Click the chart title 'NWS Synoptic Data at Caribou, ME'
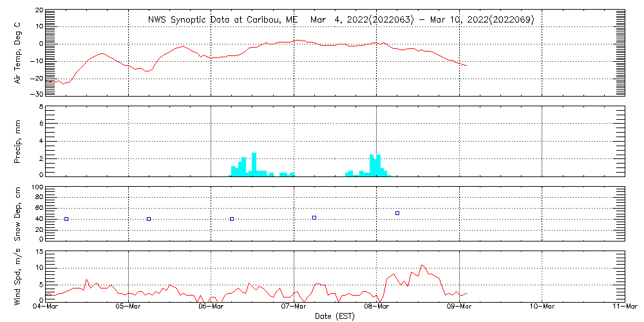Image resolution: width=644 pixels, height=322 pixels. [223, 20]
